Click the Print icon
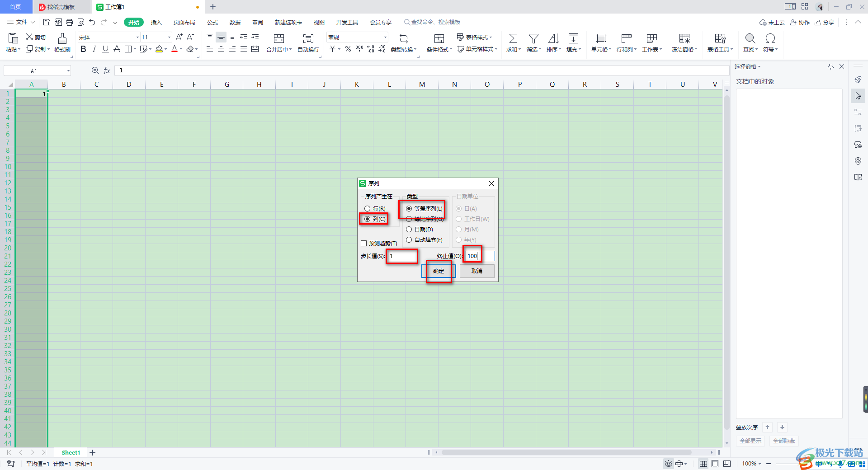The image size is (868, 470). 69,22
